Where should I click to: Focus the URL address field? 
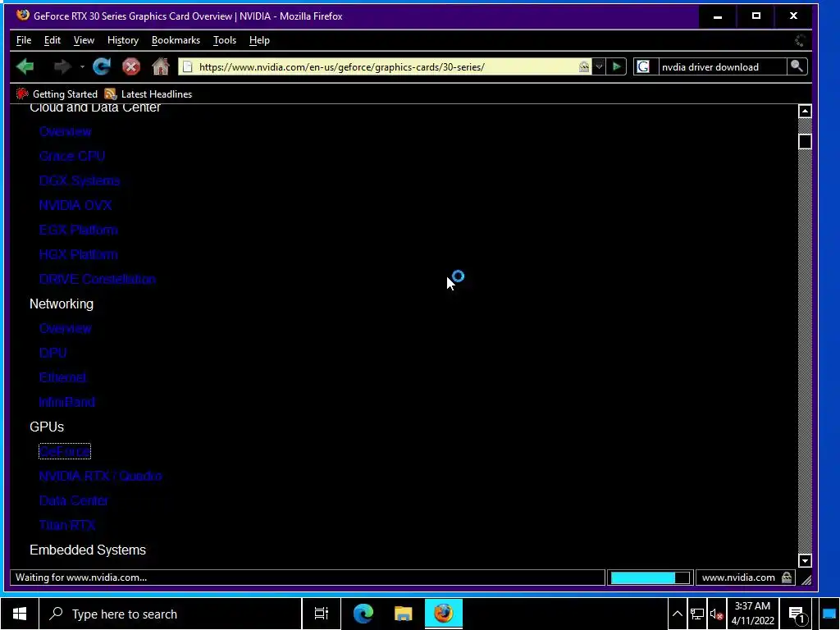click(386, 67)
